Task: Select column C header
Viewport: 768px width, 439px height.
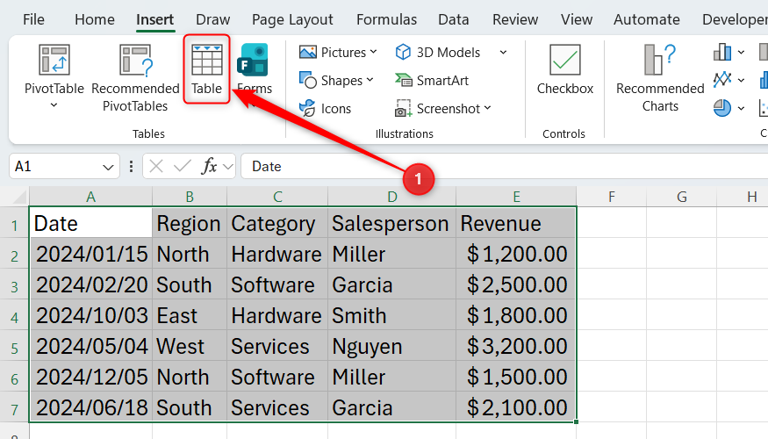Action: pyautogui.click(x=277, y=197)
